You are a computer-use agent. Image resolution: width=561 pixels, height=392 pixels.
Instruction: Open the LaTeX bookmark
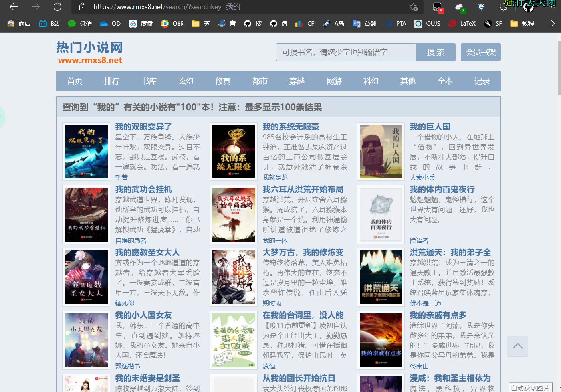[462, 23]
